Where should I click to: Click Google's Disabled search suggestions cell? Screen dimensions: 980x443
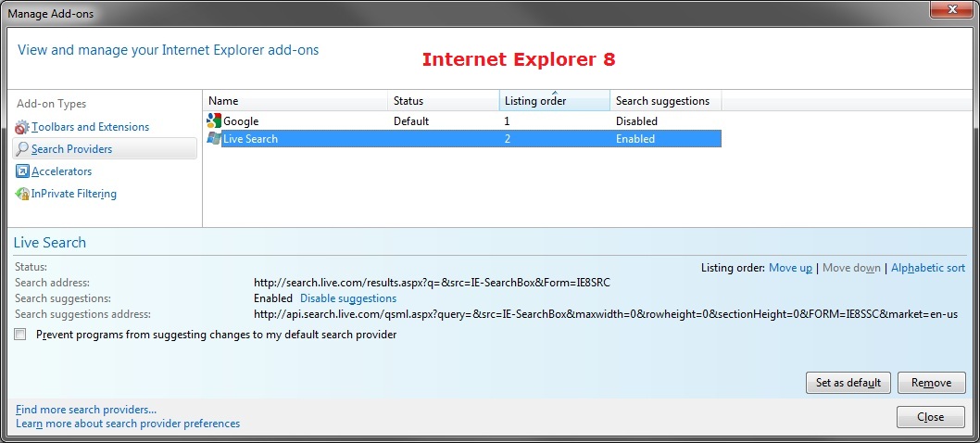[x=636, y=121]
